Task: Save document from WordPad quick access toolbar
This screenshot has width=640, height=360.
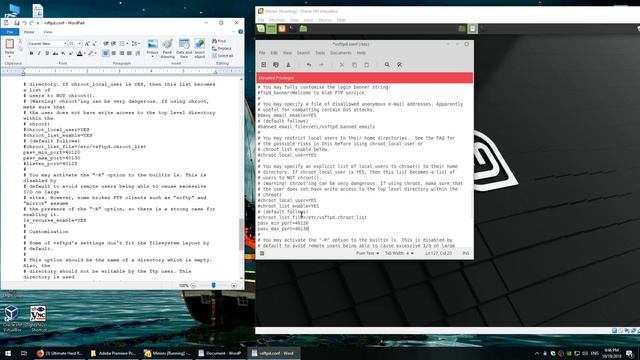Action: pyautogui.click(x=17, y=23)
